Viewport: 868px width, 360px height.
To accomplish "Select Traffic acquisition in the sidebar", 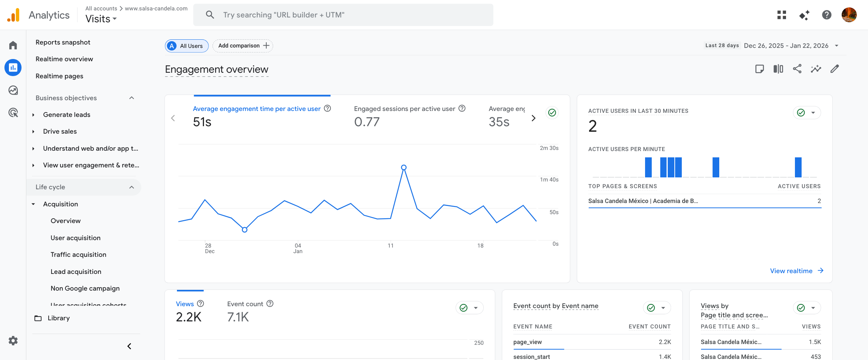I will pyautogui.click(x=78, y=255).
